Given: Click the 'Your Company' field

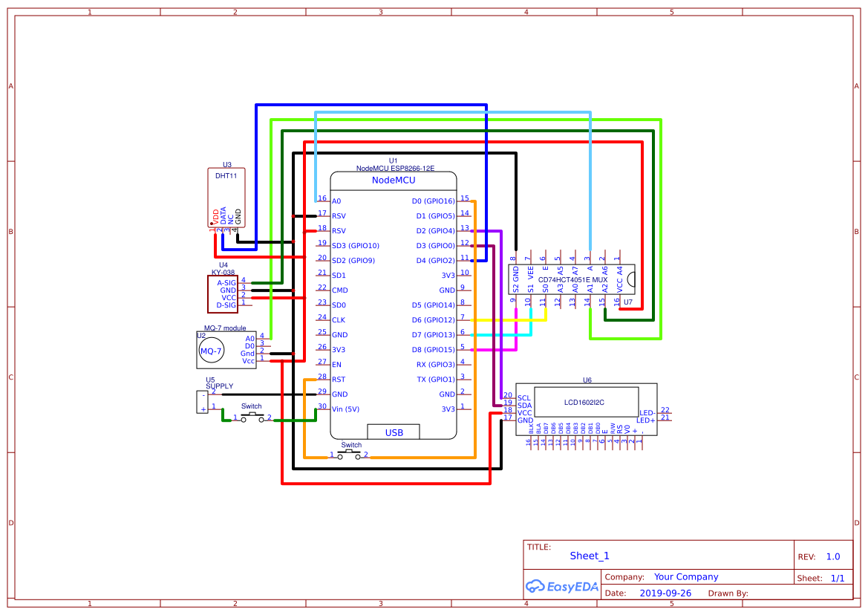Looking at the screenshot, I should tap(686, 577).
